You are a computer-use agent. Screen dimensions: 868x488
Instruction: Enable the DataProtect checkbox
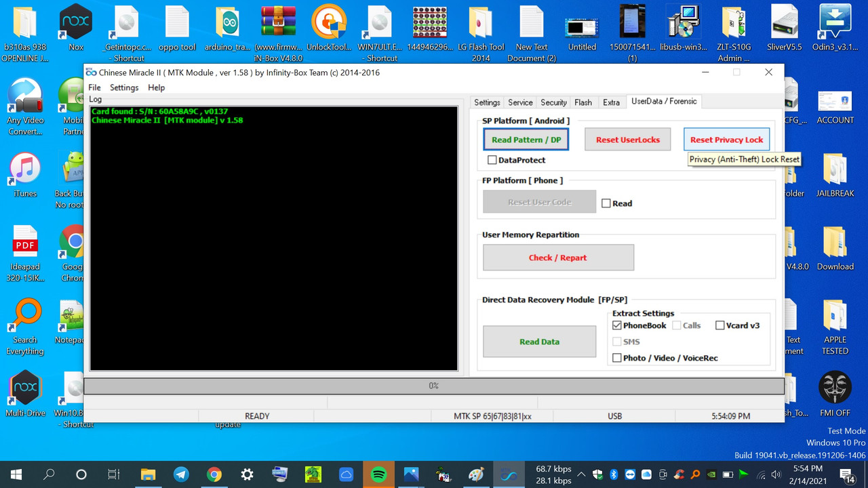(x=492, y=160)
